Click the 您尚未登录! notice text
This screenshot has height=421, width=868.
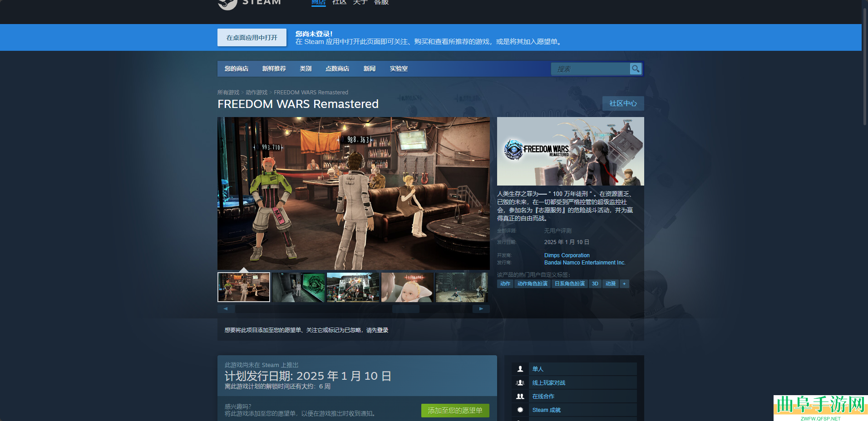pyautogui.click(x=314, y=34)
